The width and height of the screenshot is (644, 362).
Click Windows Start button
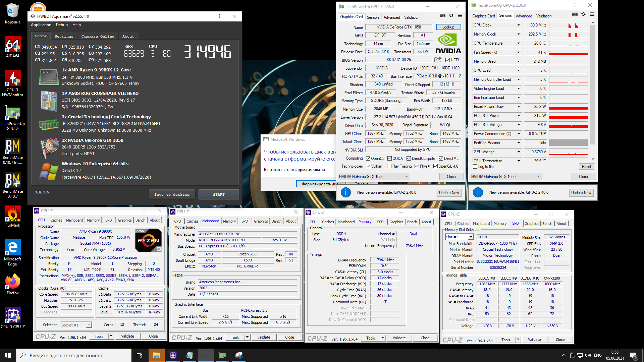pos(8,355)
